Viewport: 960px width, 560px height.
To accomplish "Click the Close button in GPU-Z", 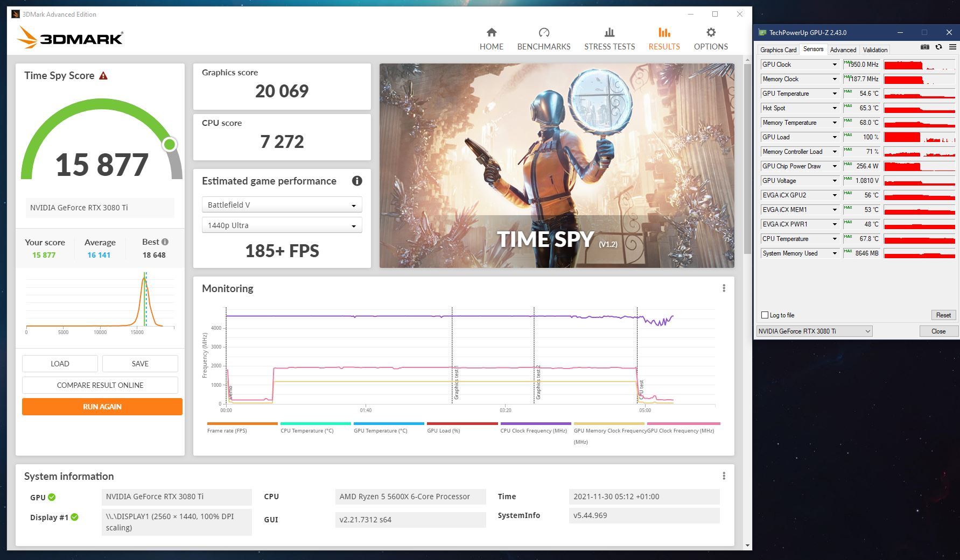I will [x=938, y=331].
